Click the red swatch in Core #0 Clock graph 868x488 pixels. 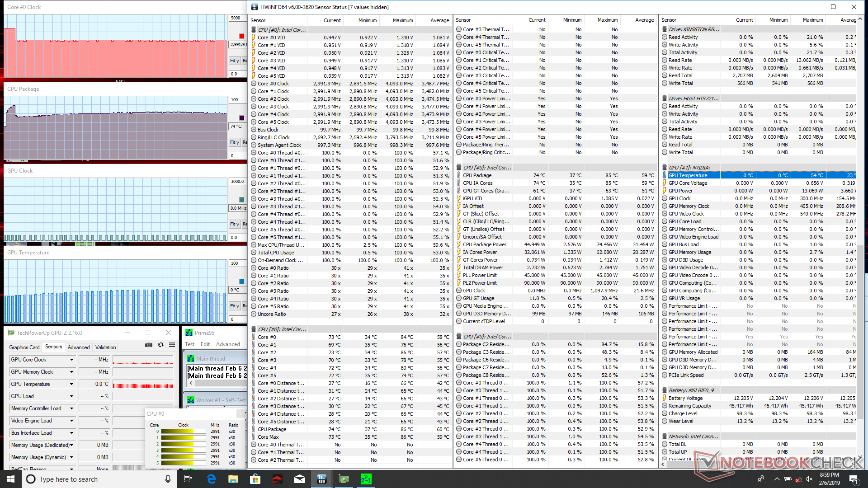coord(241,36)
